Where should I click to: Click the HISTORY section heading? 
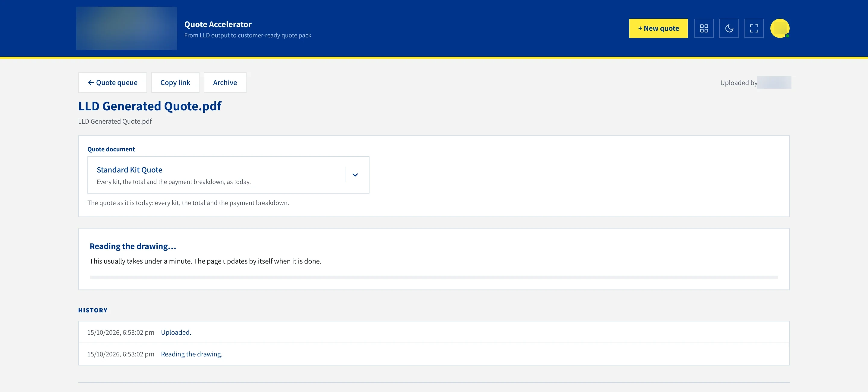tap(93, 310)
